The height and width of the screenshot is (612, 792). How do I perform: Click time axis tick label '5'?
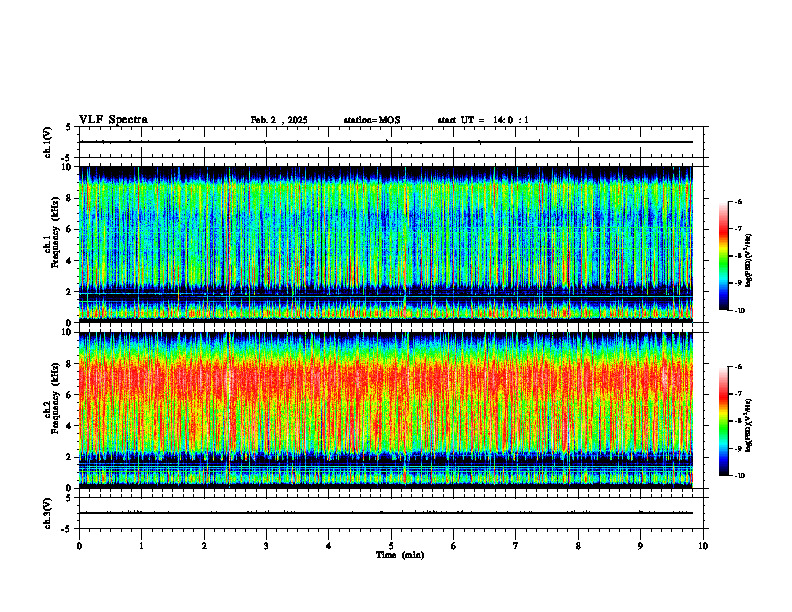click(x=391, y=546)
